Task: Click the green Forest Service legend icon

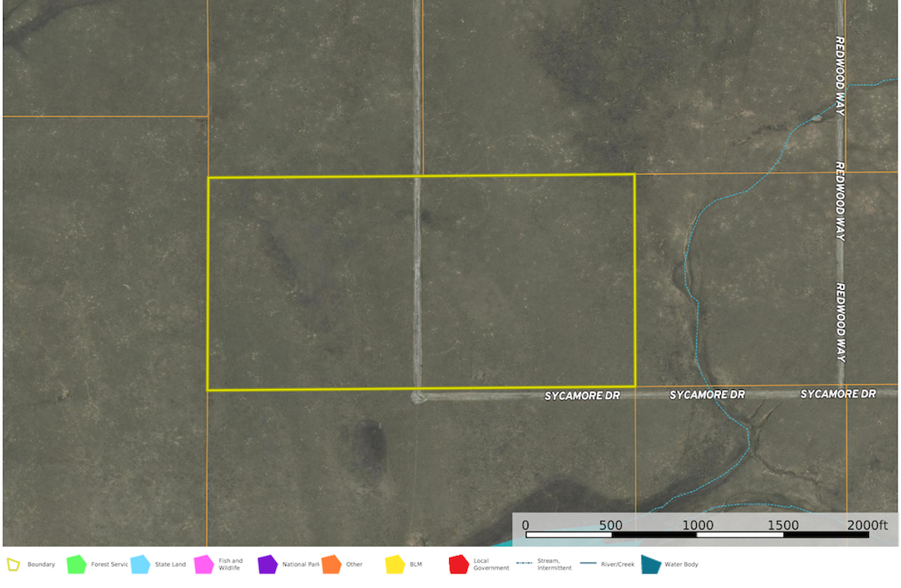Action: tap(76, 564)
